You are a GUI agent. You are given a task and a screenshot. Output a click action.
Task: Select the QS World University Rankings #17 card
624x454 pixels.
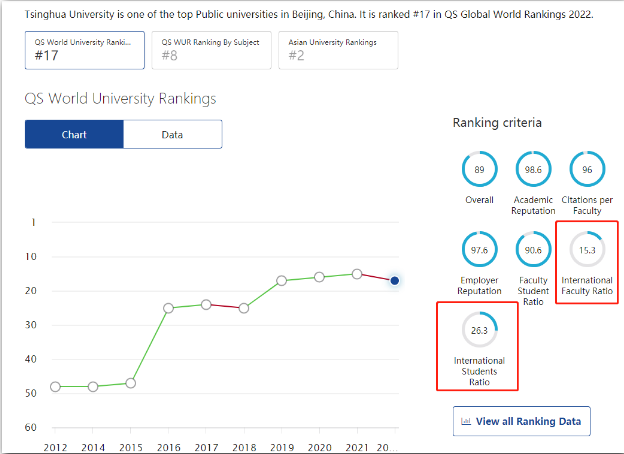point(85,50)
